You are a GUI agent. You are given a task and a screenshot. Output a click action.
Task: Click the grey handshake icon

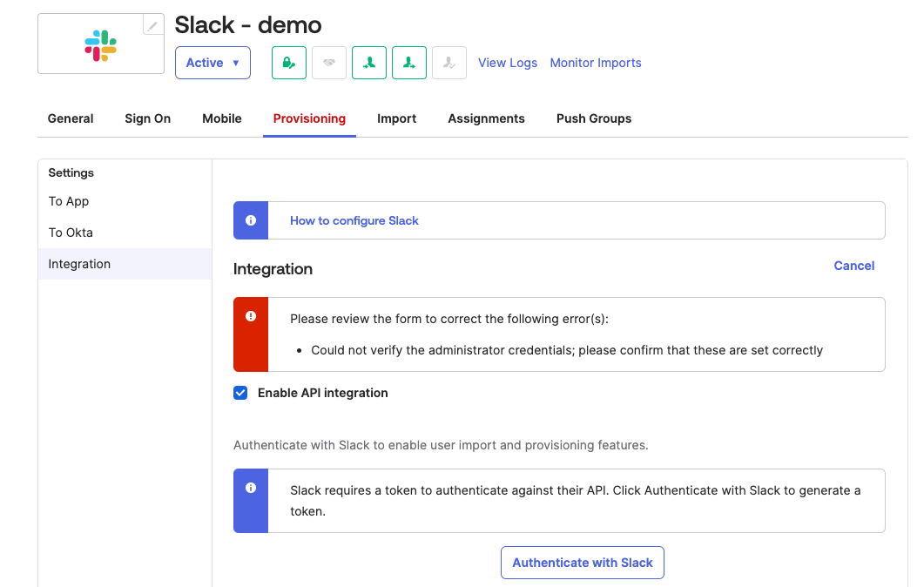(x=329, y=63)
